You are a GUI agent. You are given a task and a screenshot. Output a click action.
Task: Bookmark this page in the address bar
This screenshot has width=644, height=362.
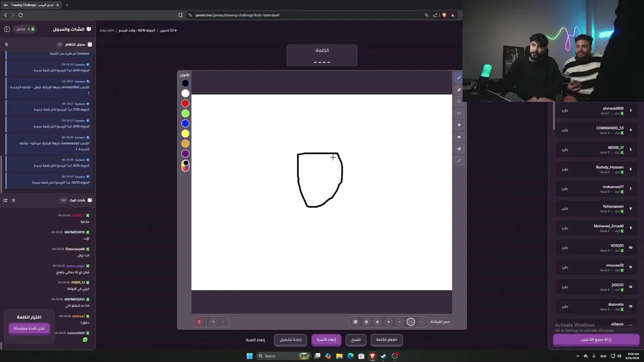[180, 15]
